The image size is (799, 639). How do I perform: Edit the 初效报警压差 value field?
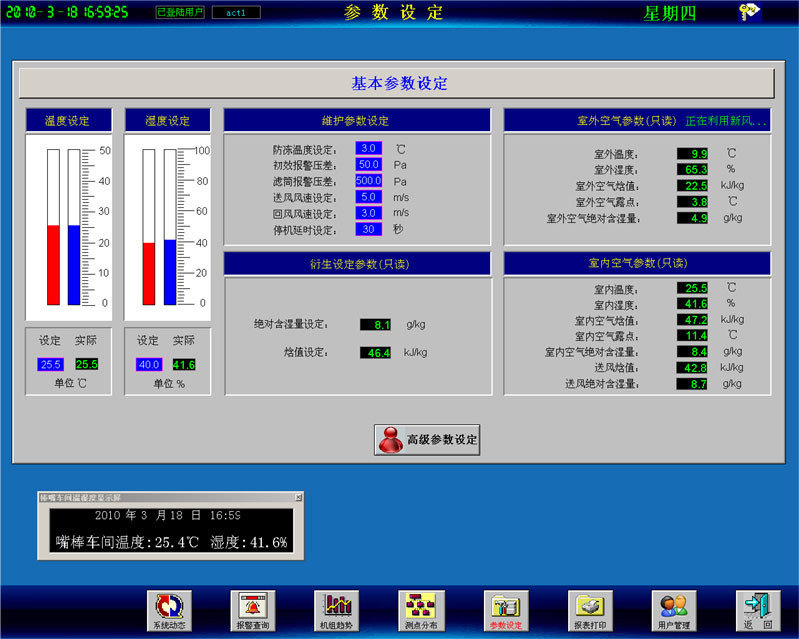pos(368,164)
